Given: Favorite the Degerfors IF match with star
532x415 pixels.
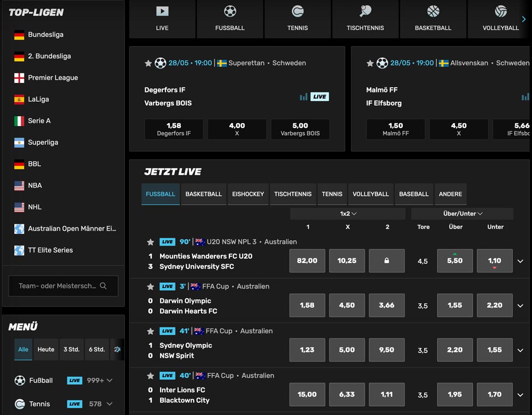Looking at the screenshot, I should click(148, 63).
